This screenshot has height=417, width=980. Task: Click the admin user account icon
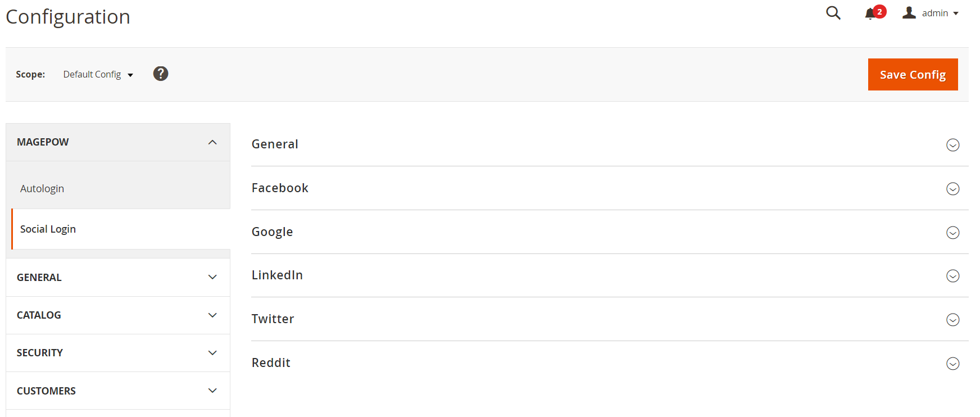click(909, 12)
